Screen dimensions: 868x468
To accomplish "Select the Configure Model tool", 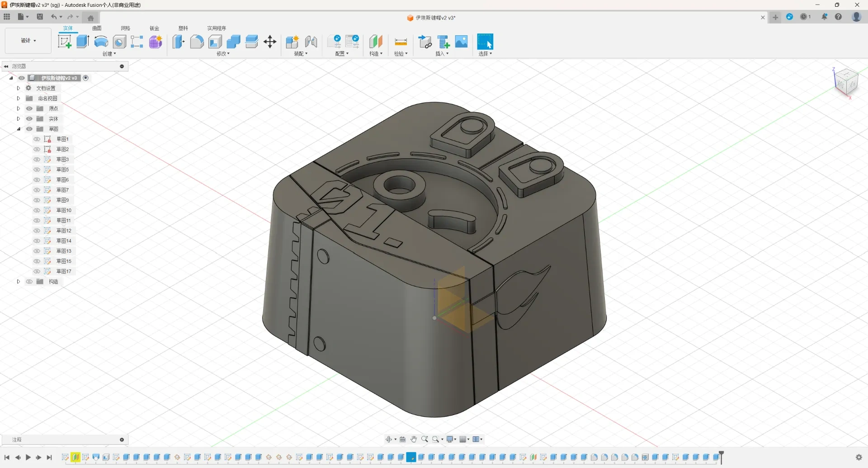I will point(334,42).
